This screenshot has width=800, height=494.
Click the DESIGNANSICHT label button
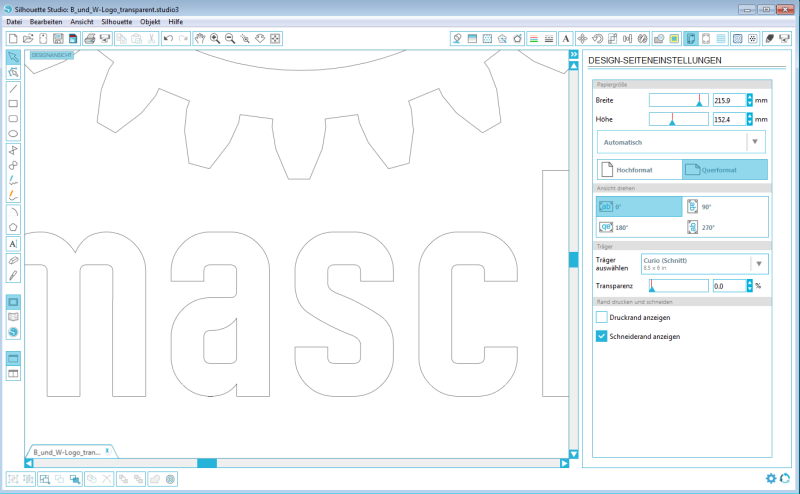(x=52, y=55)
